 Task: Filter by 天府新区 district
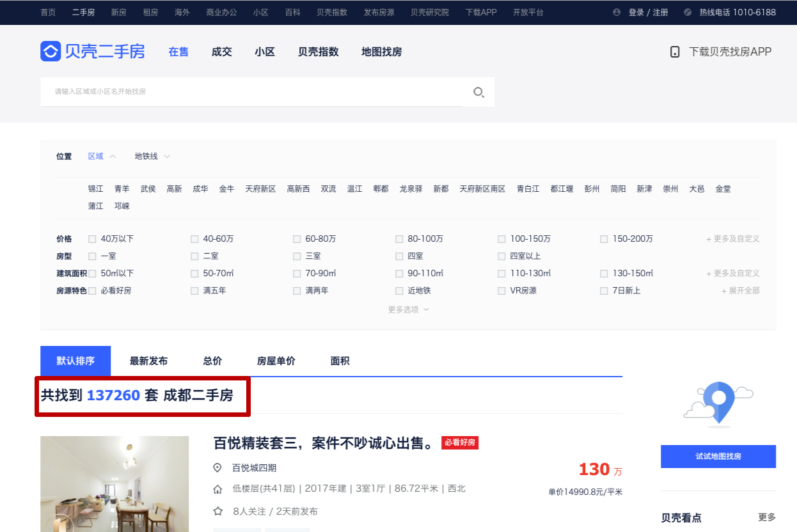coord(260,189)
